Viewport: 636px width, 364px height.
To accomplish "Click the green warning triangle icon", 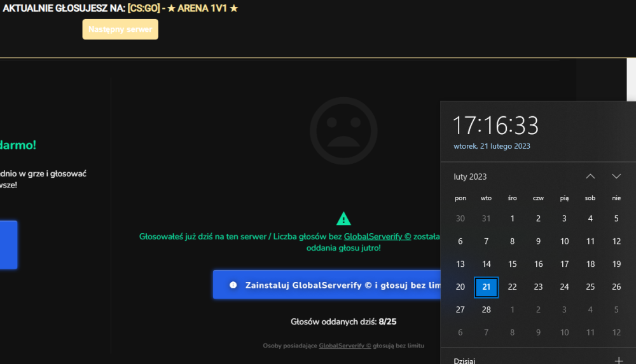I will pos(343,219).
